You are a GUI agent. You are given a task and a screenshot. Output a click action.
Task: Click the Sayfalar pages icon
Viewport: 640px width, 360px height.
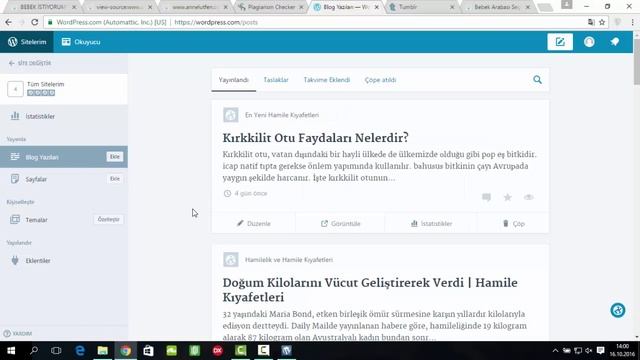coord(15,179)
